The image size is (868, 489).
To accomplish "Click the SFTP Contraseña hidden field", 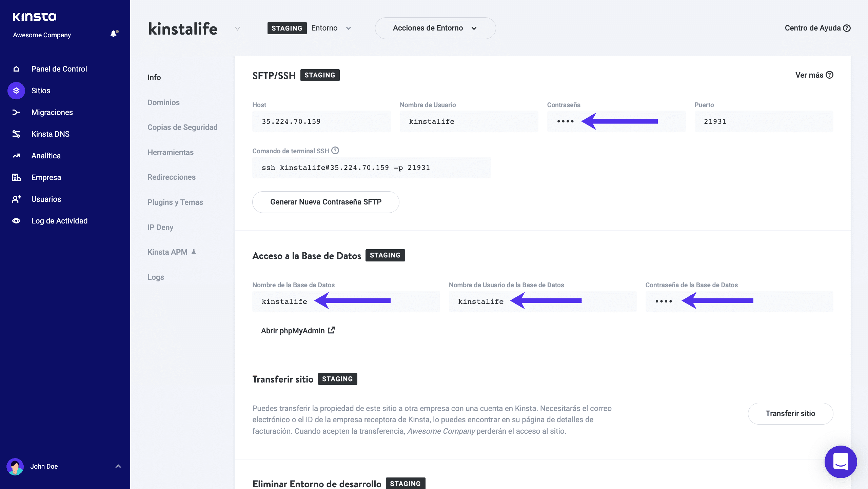I will coord(566,121).
